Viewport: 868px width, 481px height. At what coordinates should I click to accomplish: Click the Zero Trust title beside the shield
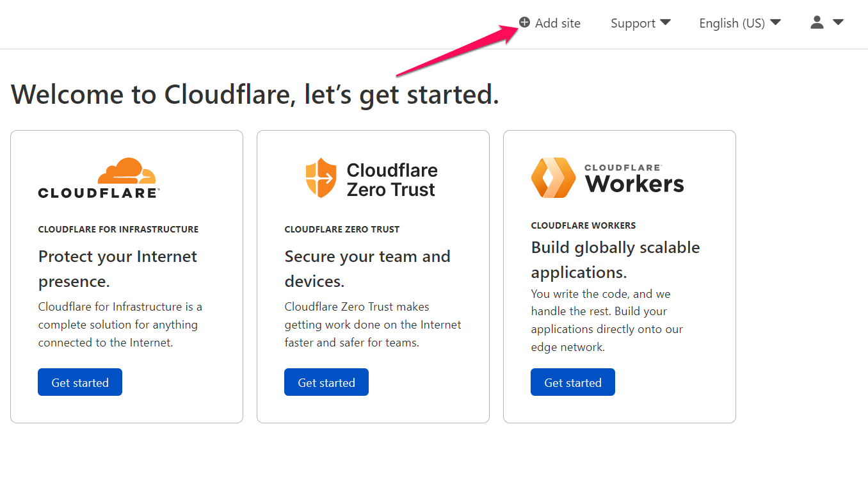coord(392,177)
